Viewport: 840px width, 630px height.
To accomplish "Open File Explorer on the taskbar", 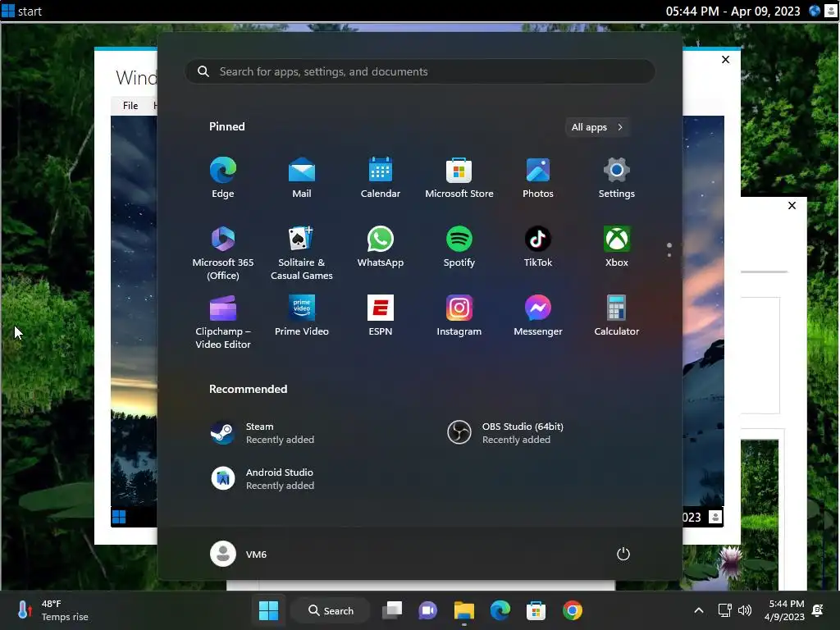I will [464, 610].
